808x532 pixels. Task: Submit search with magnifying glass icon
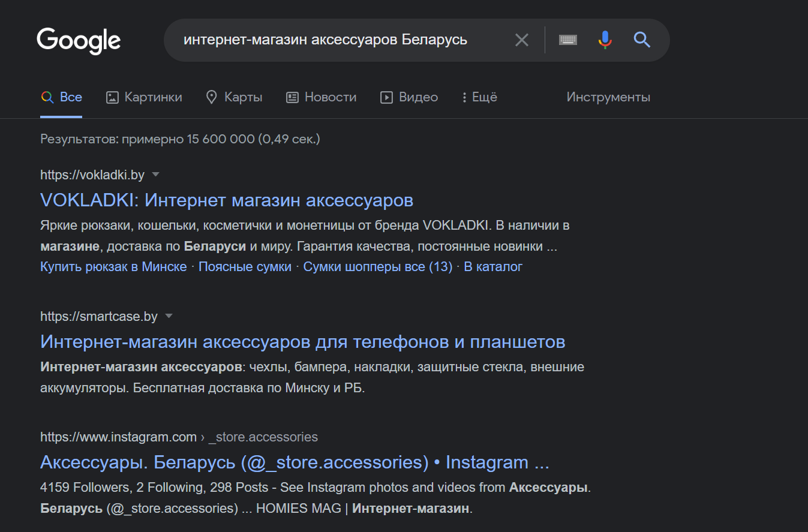pyautogui.click(x=642, y=40)
